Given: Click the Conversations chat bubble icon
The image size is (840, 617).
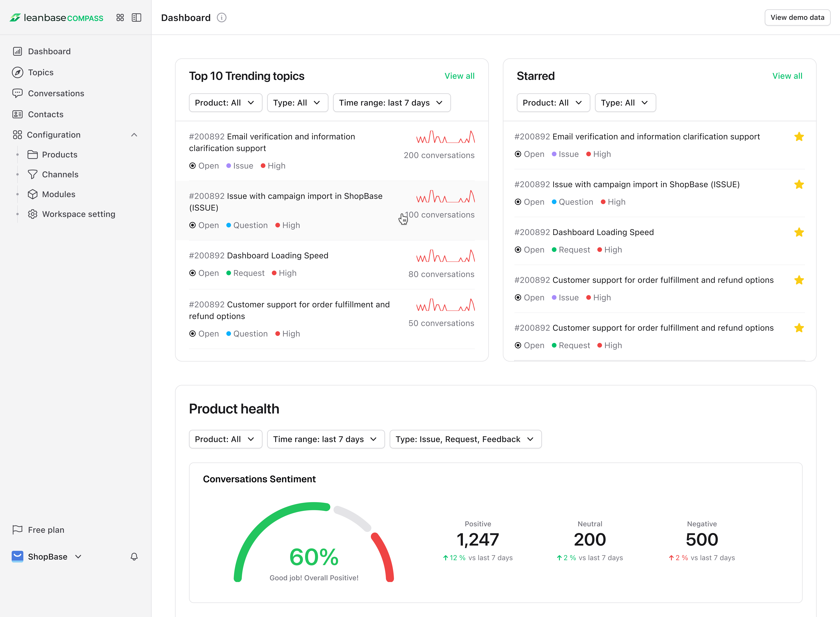Looking at the screenshot, I should tap(17, 93).
